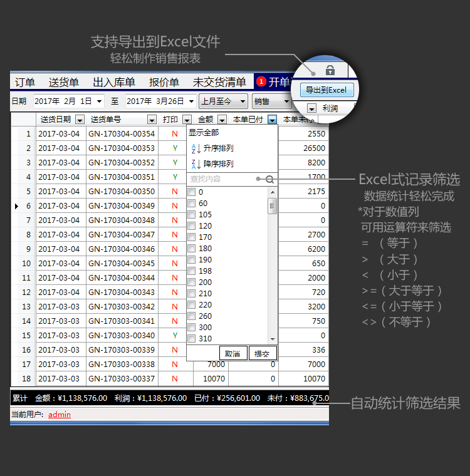Open the 金额 column filter arrow
This screenshot has width=470, height=476.
tap(222, 120)
